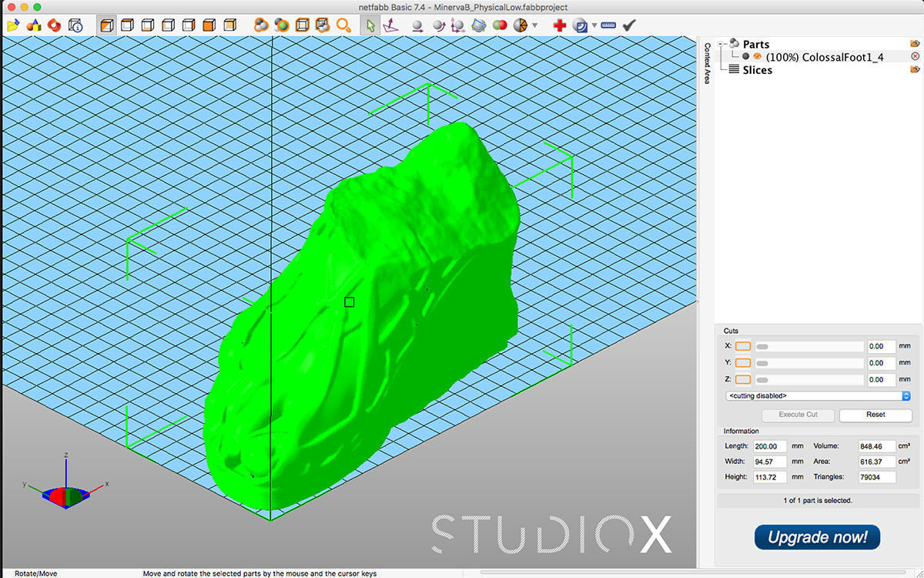Click the Reset button
924x578 pixels.
(875, 415)
